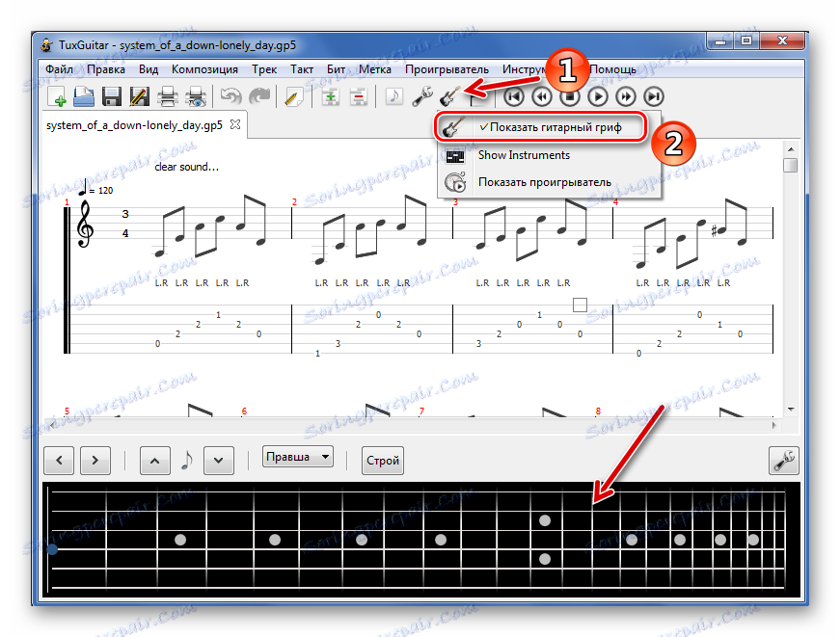840x637 pixels.
Task: Open a file via folder icon
Action: pos(84,97)
